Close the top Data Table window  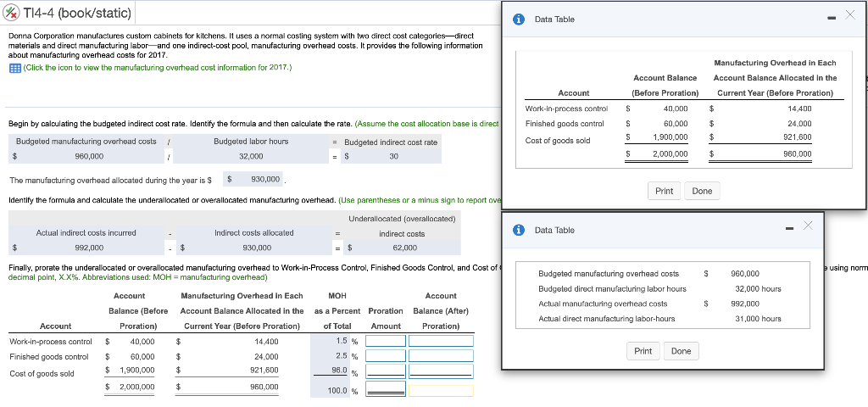tap(849, 15)
